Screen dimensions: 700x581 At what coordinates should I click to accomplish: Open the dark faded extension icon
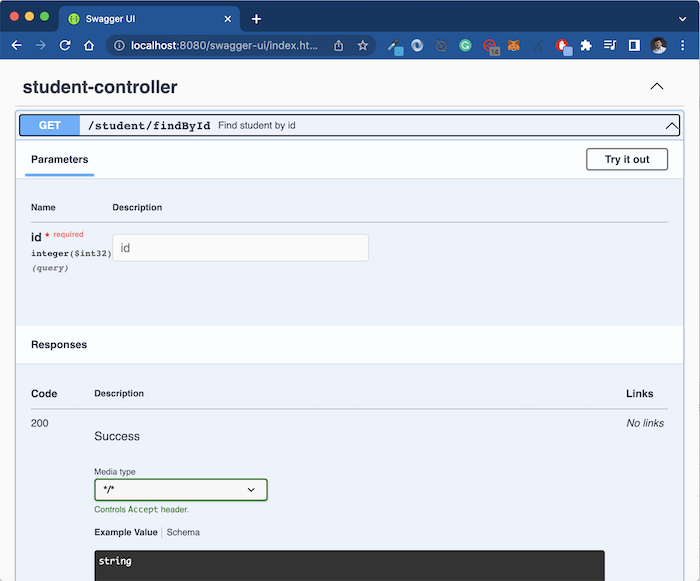pyautogui.click(x=538, y=45)
